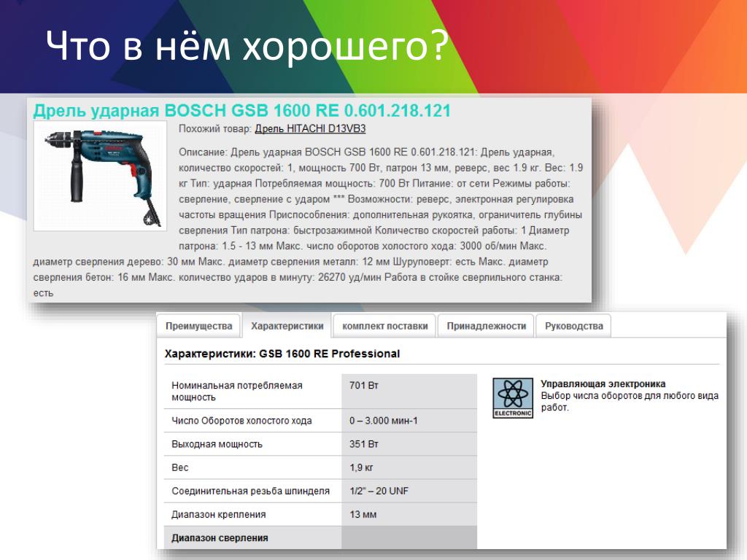Select the Характеристики tab

tap(287, 326)
